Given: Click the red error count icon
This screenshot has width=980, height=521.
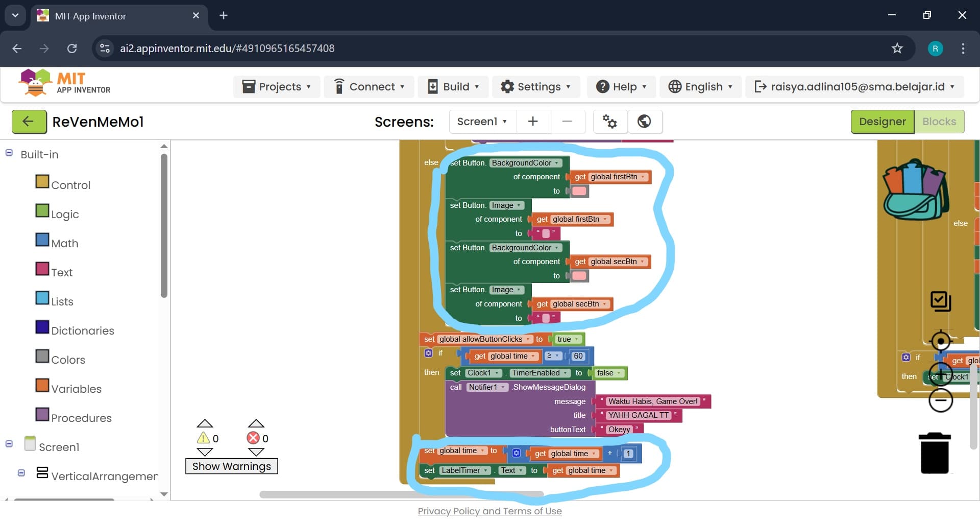Looking at the screenshot, I should pyautogui.click(x=253, y=438).
